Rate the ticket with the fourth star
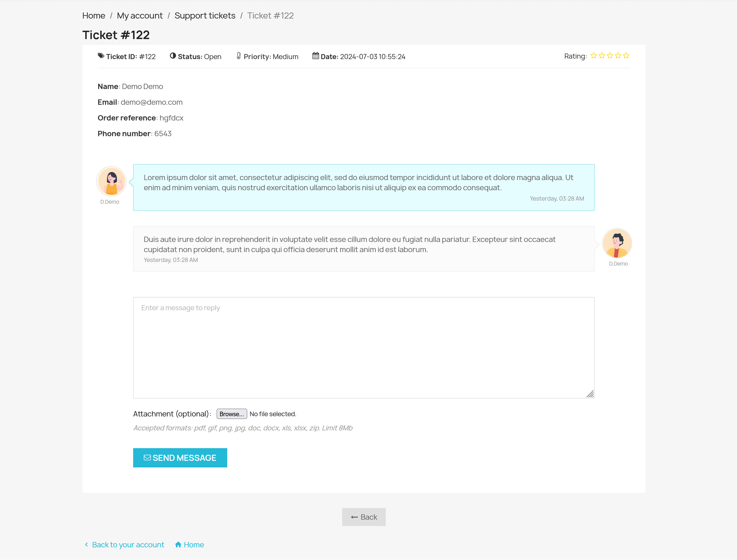 [x=618, y=56]
